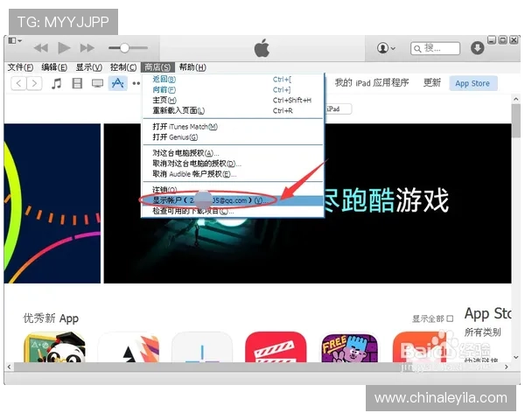Select 重新载入页面(L) menu entry
Image resolution: width=525 pixels, height=420 pixels.
click(x=233, y=110)
